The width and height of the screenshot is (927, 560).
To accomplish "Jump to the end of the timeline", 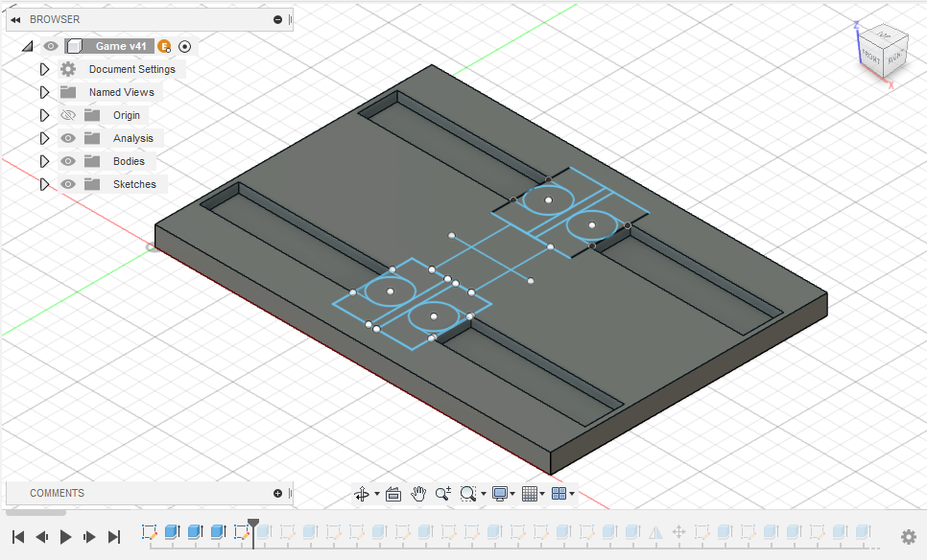I will coord(112,537).
